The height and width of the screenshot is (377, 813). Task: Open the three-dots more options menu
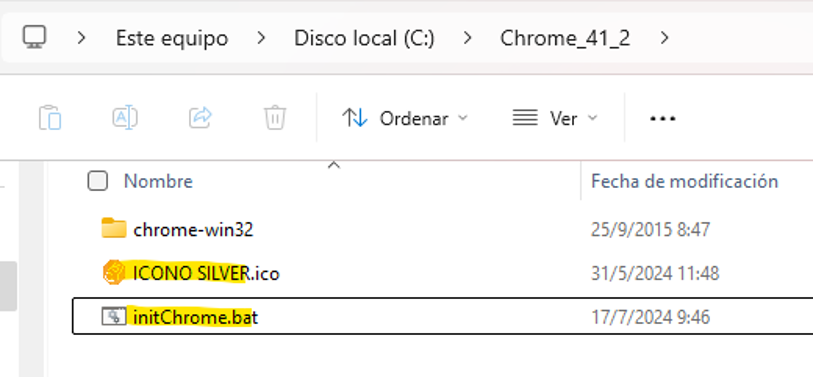(662, 118)
